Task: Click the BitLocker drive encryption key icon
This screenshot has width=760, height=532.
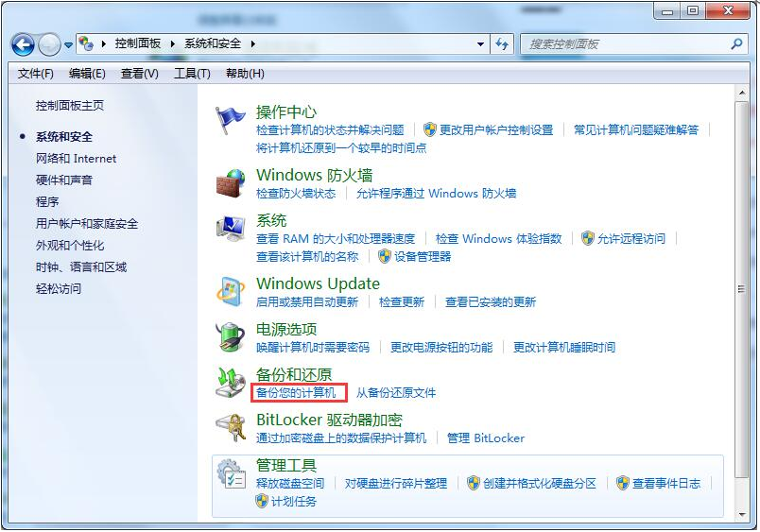Action: click(x=231, y=428)
